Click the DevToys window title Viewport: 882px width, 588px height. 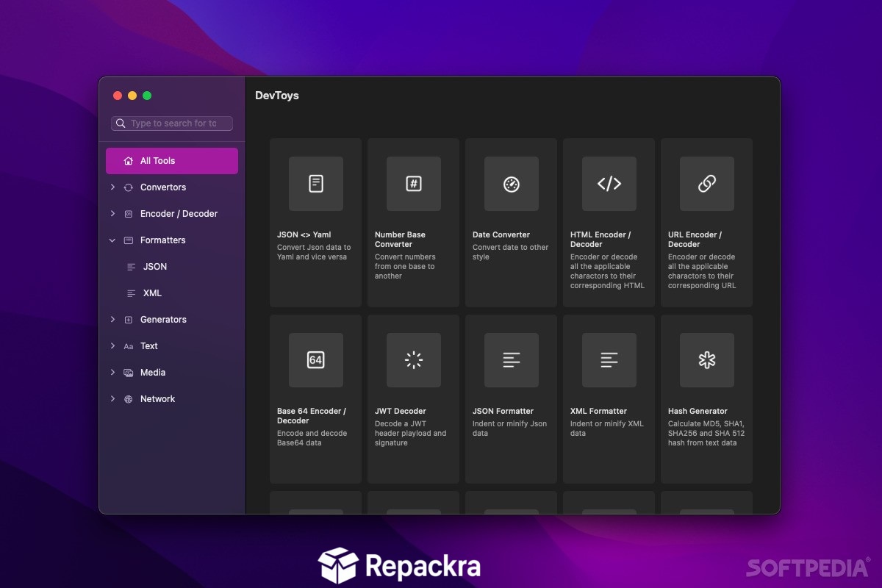(277, 96)
